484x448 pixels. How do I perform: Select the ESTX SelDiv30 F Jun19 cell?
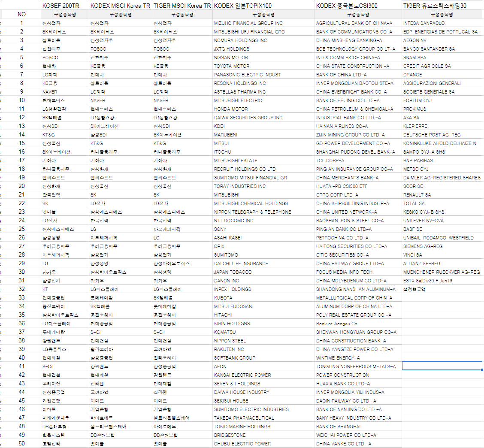pos(442,280)
